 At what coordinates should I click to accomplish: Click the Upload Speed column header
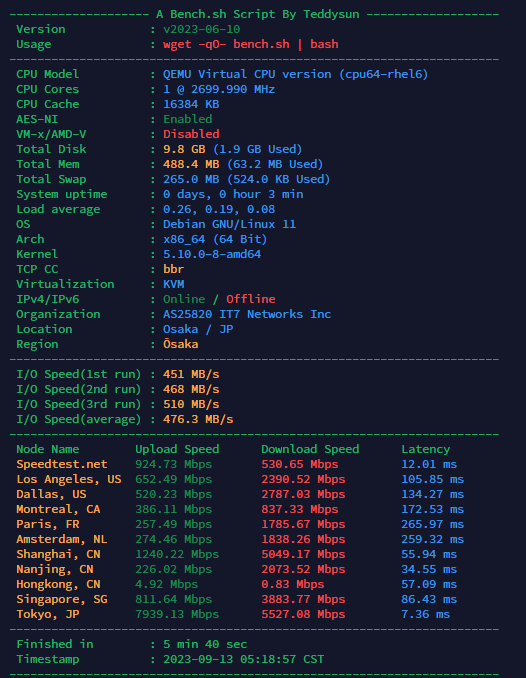(x=177, y=449)
